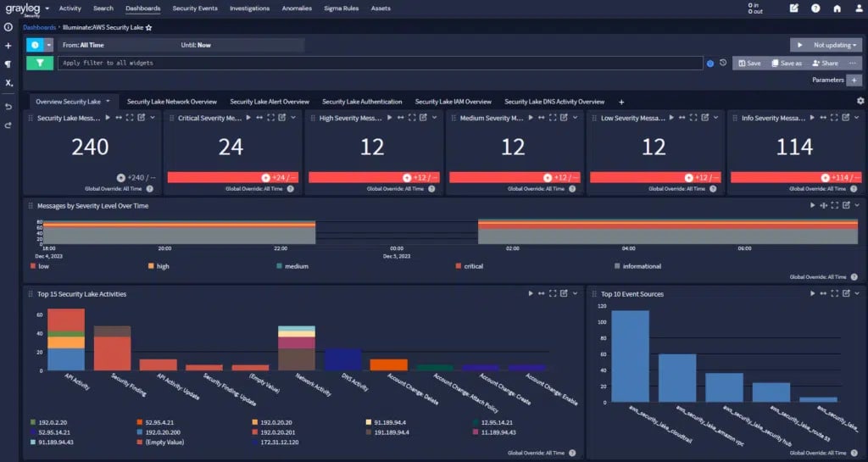
Task: Expand Messages by Severity Level widget menu
Action: [857, 205]
